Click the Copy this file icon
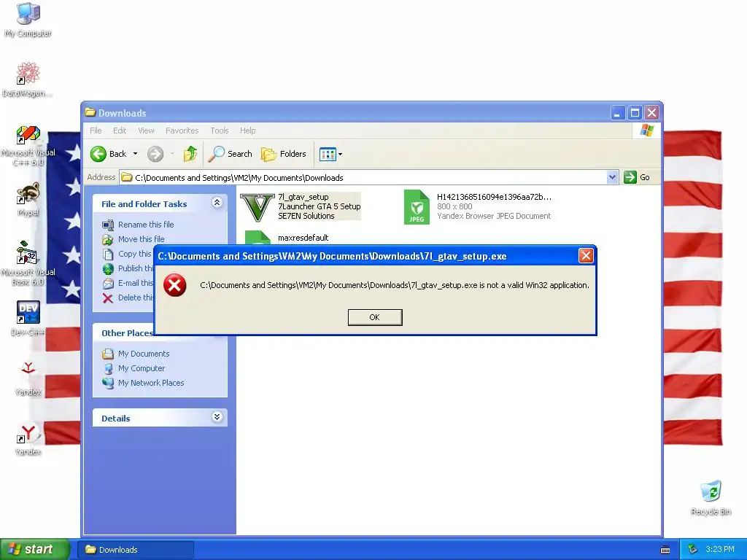Screen dimensions: 747x560 [x=108, y=254]
